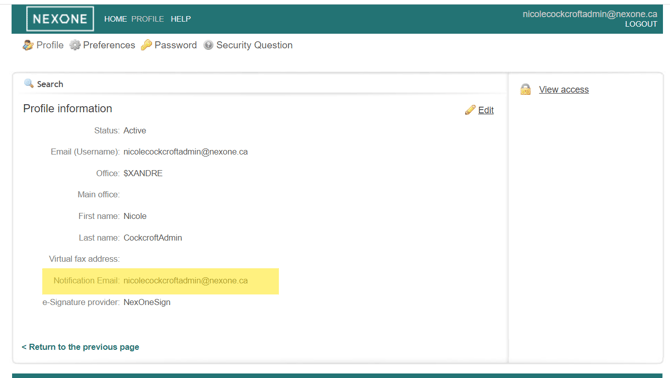
Task: Click the Password key icon
Action: [x=146, y=45]
